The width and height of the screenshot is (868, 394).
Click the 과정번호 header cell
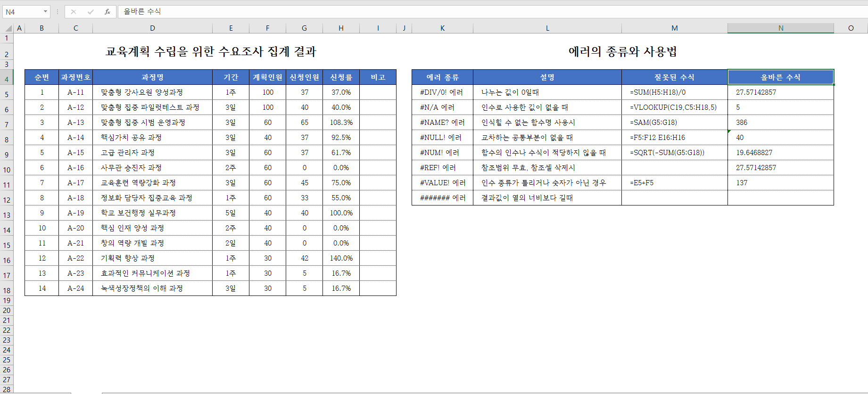[76, 77]
